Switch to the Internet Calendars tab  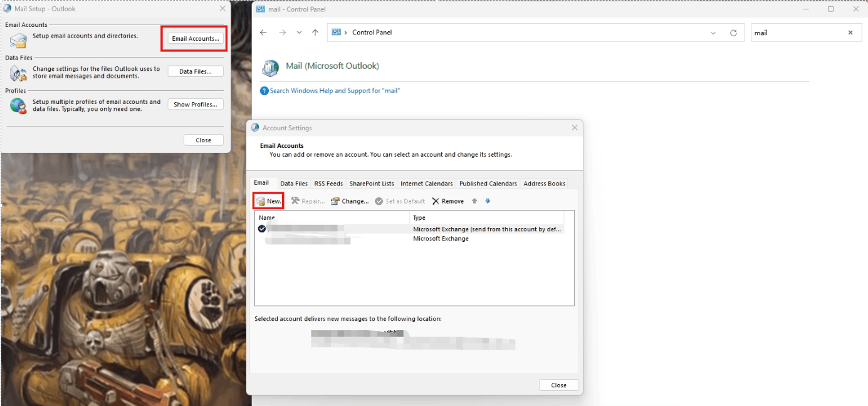(x=427, y=184)
